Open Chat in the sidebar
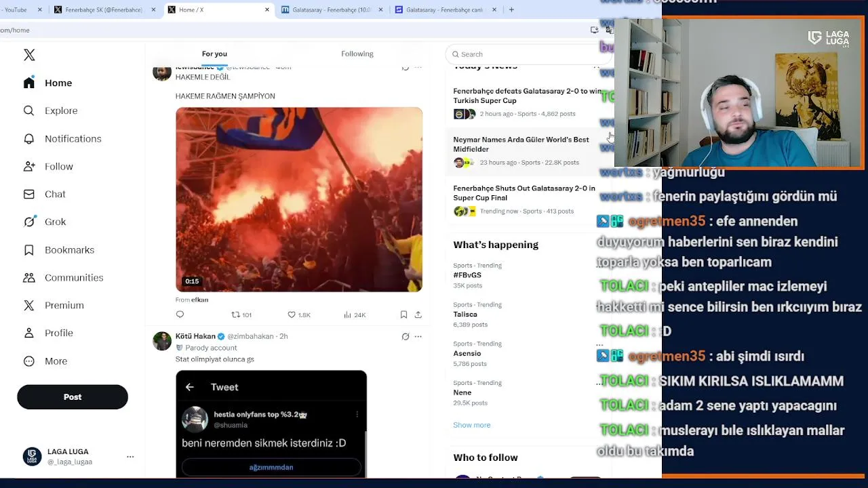The width and height of the screenshot is (868, 488). [x=44, y=194]
